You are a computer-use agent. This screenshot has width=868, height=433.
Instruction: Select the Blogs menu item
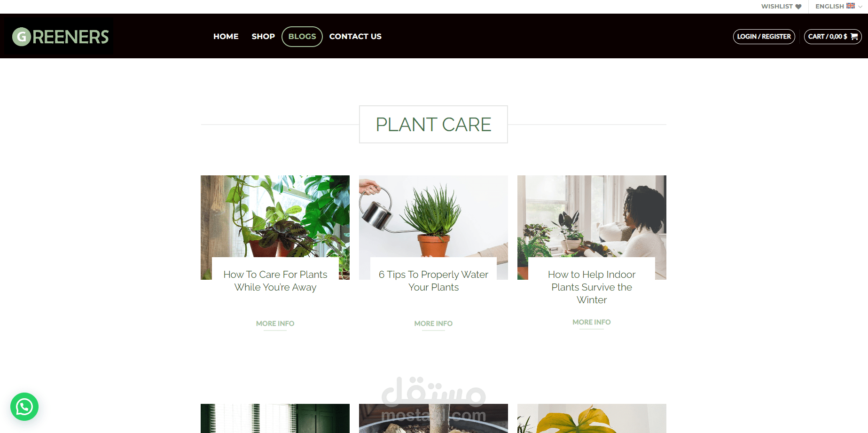(302, 37)
